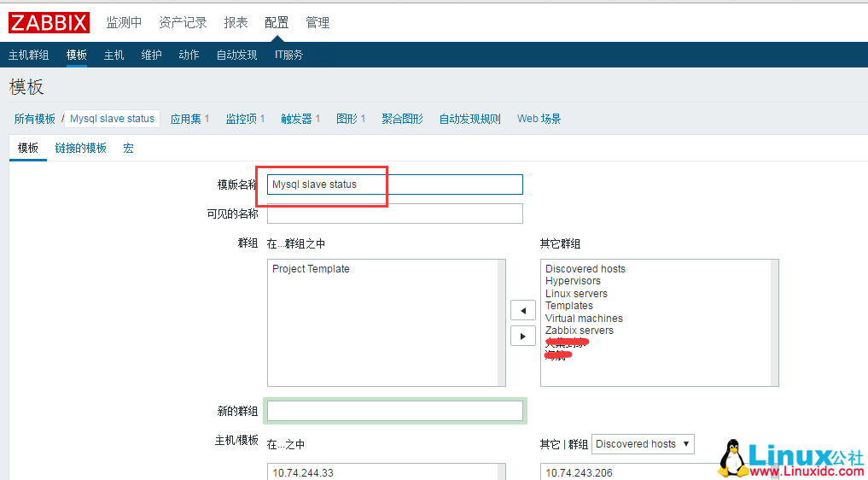Screen dimensions: 868x480
Task: Focus the 模版名称 input field
Action: coord(394,184)
